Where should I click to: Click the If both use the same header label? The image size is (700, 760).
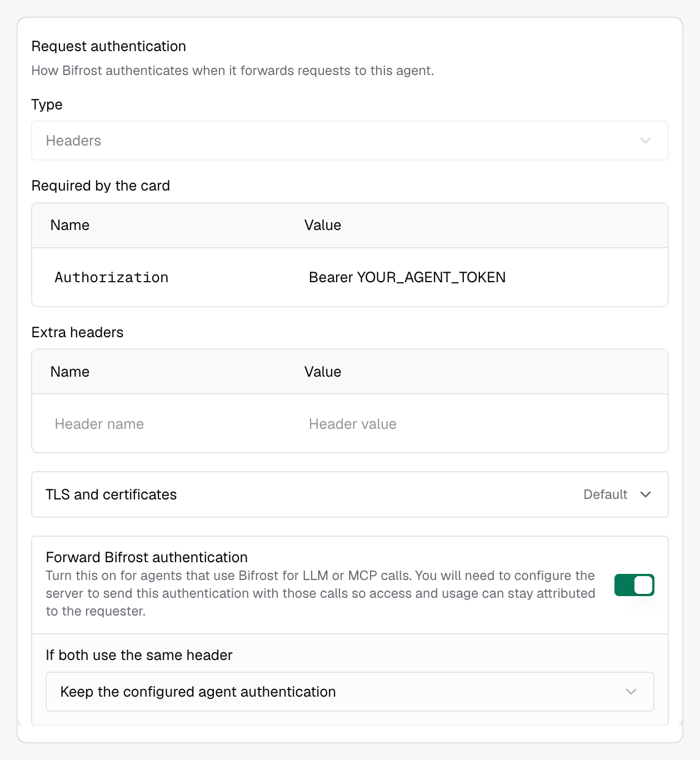point(139,655)
